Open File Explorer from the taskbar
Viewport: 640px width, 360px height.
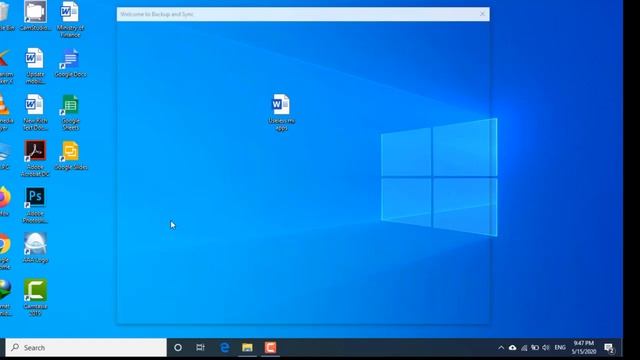pyautogui.click(x=247, y=347)
